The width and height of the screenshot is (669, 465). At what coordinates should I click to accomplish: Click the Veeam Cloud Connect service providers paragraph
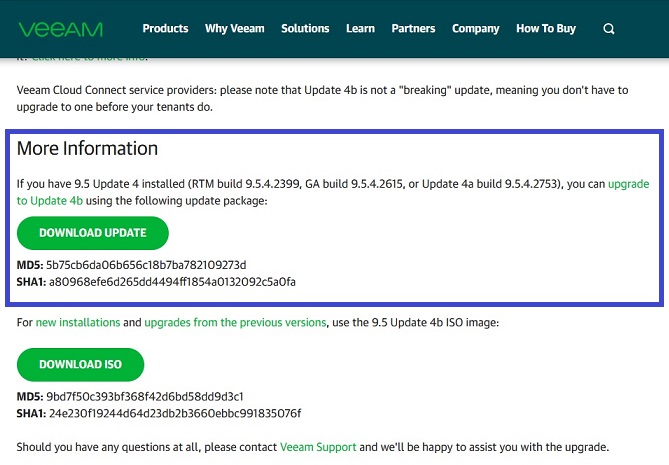point(322,98)
